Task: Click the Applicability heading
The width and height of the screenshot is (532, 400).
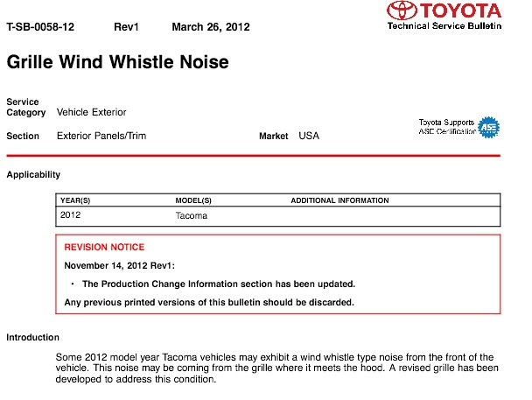Action: pyautogui.click(x=33, y=175)
